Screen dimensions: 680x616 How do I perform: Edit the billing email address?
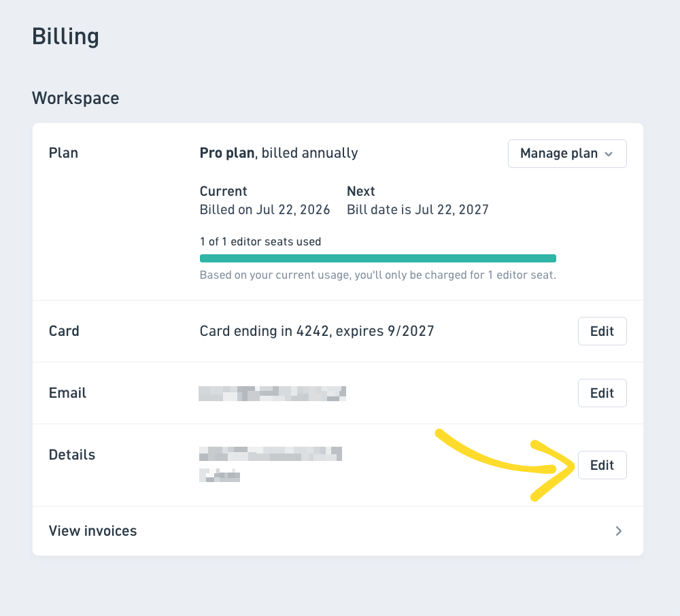[602, 393]
